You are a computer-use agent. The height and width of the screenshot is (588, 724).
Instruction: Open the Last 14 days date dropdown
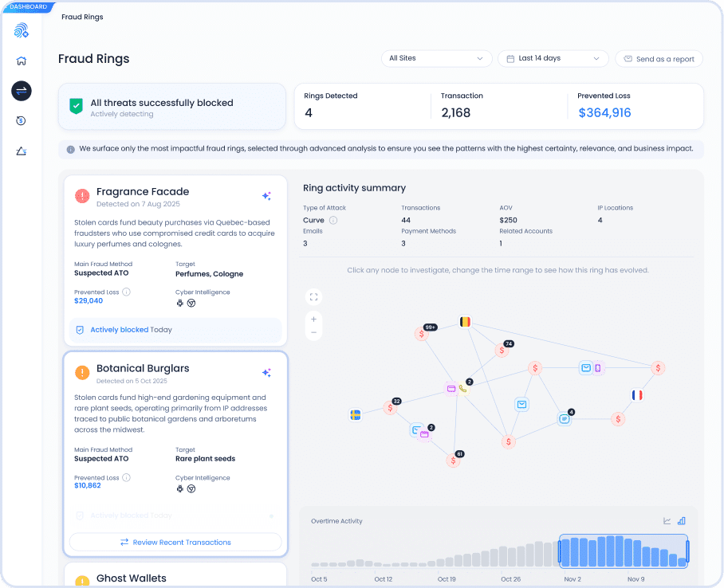(553, 59)
